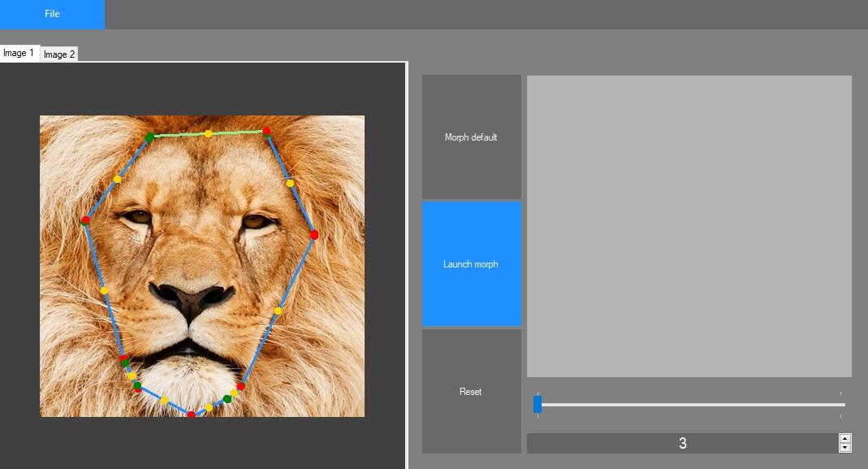Click the Reset button

click(471, 392)
